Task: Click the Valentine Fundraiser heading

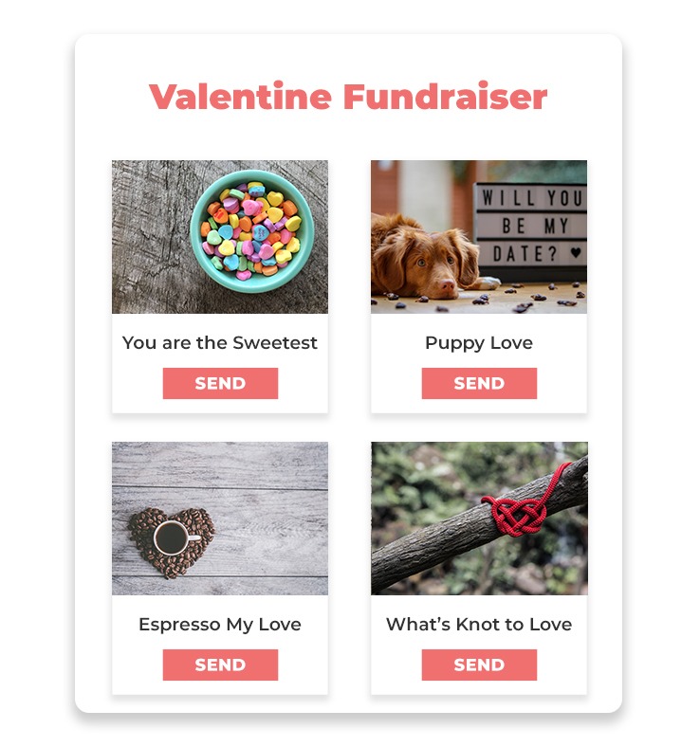Action: click(x=348, y=97)
